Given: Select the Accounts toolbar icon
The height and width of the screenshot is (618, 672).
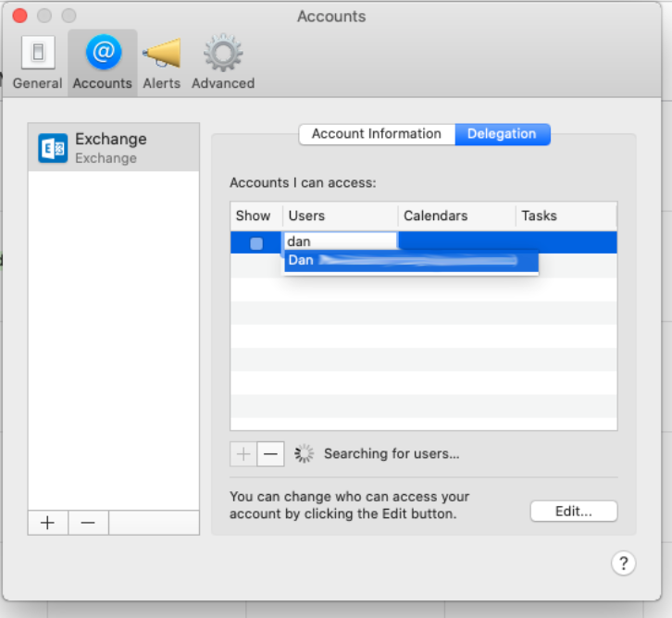Looking at the screenshot, I should pyautogui.click(x=103, y=63).
